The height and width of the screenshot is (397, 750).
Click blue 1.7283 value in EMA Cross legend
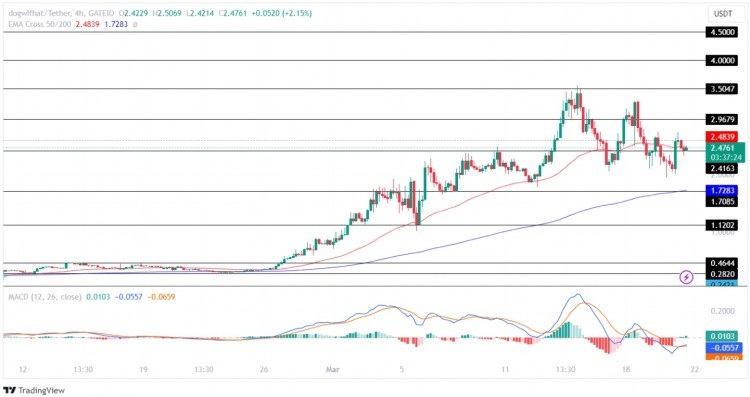coord(116,24)
